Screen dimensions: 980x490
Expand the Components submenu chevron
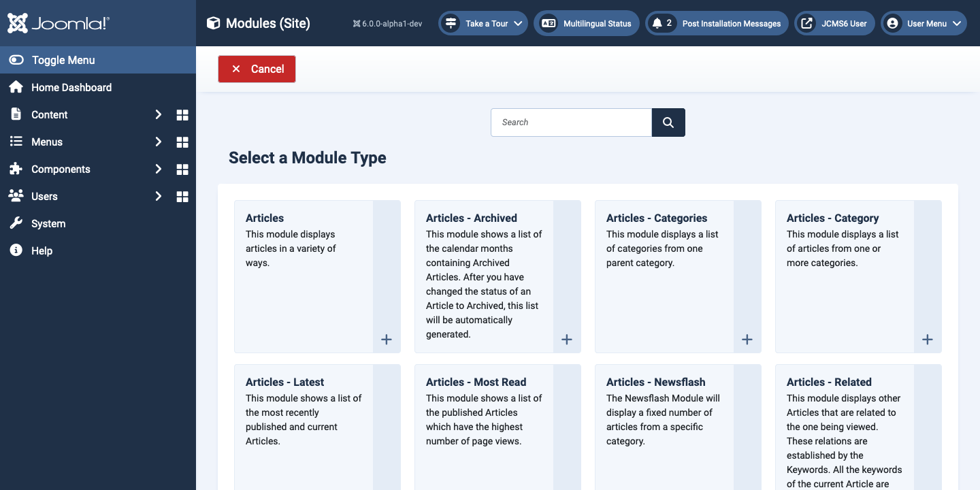click(x=158, y=169)
